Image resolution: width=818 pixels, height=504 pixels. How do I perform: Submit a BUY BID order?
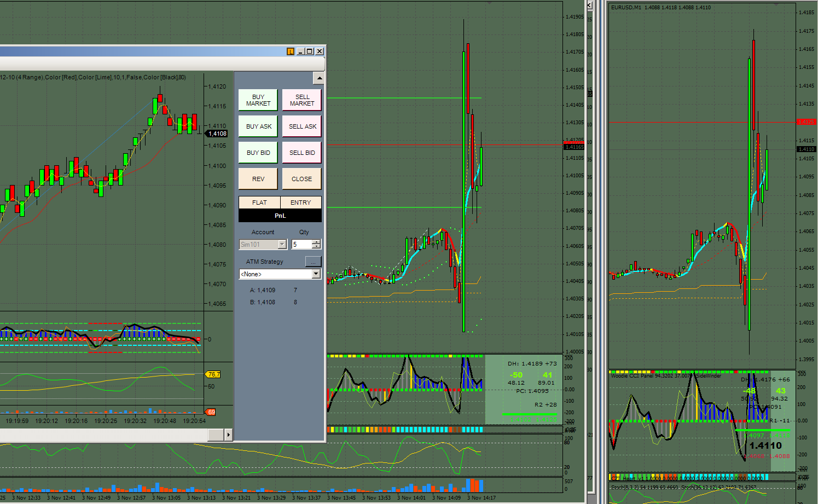pos(258,153)
